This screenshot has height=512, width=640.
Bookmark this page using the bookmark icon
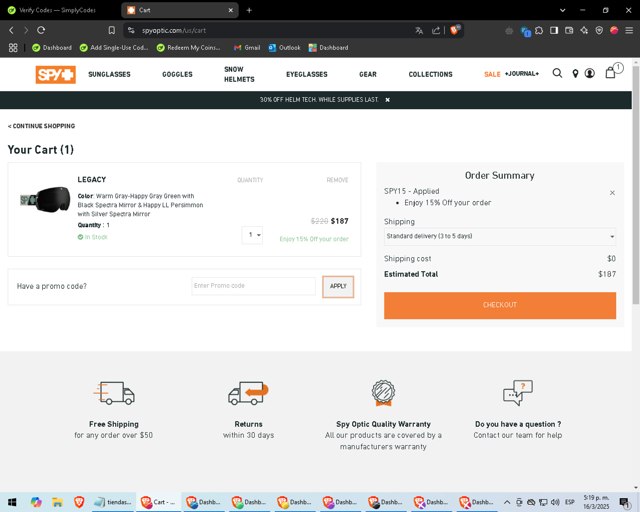point(111,30)
